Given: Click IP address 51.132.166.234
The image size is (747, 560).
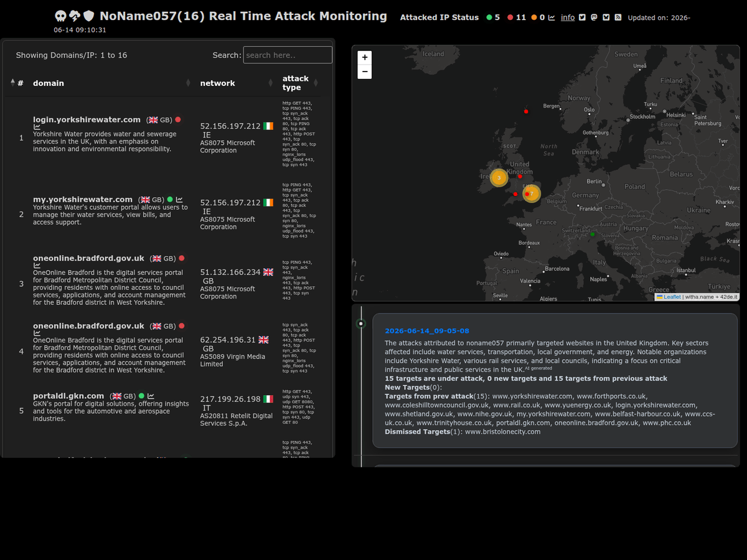Looking at the screenshot, I should (230, 272).
